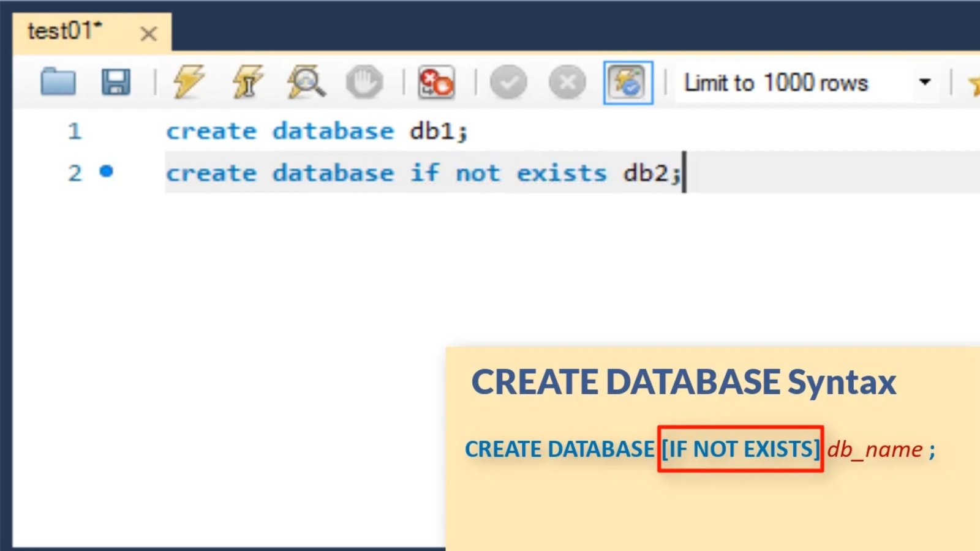Image resolution: width=980 pixels, height=551 pixels.
Task: Toggle auto-commit mode
Action: tap(627, 83)
